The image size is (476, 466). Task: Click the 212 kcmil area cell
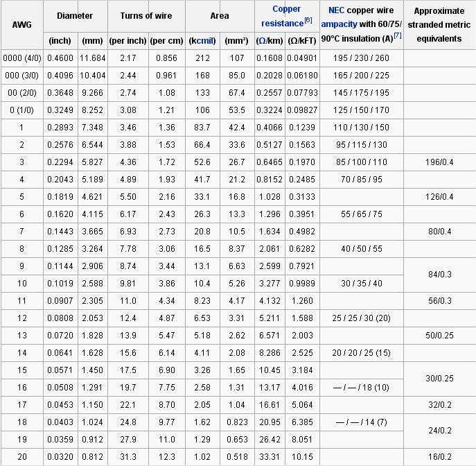click(202, 58)
